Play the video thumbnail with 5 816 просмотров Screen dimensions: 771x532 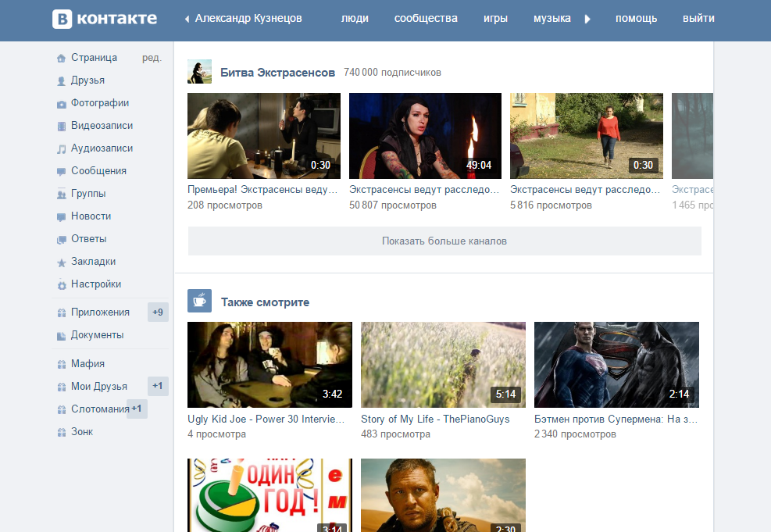click(x=587, y=136)
